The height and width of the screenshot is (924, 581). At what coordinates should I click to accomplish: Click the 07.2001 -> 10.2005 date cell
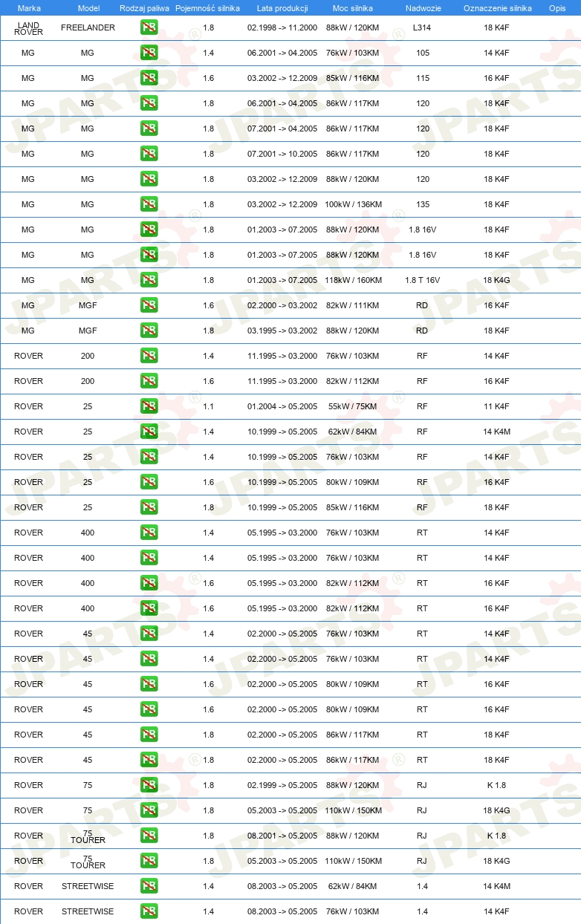[282, 154]
